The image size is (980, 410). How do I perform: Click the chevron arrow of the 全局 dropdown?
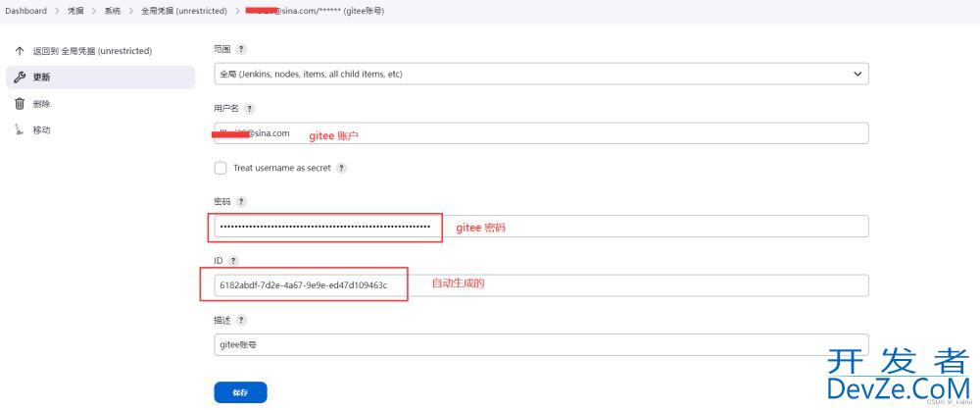[x=857, y=74]
